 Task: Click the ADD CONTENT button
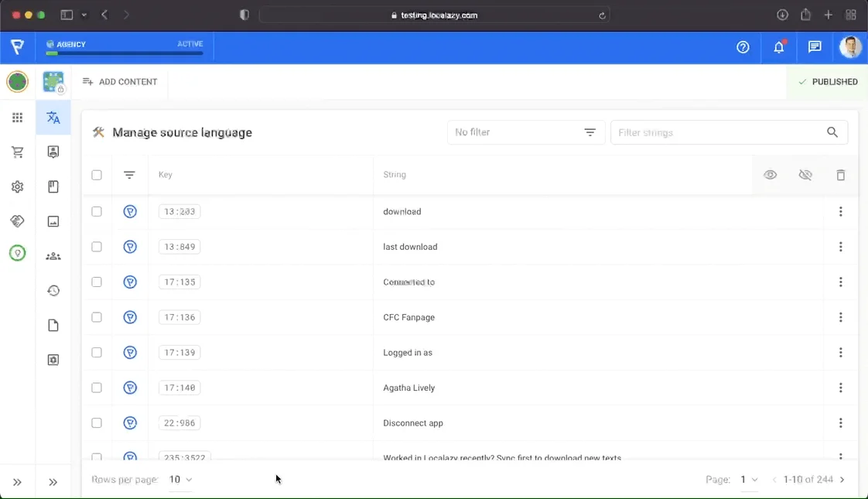coord(120,81)
